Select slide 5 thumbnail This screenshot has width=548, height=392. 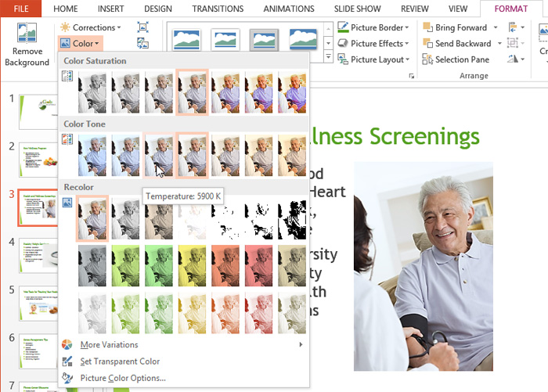[38, 304]
